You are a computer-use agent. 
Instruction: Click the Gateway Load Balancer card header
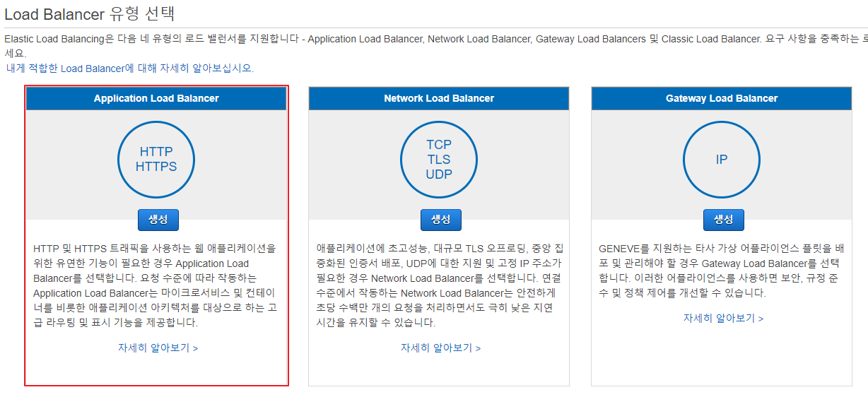tap(722, 99)
